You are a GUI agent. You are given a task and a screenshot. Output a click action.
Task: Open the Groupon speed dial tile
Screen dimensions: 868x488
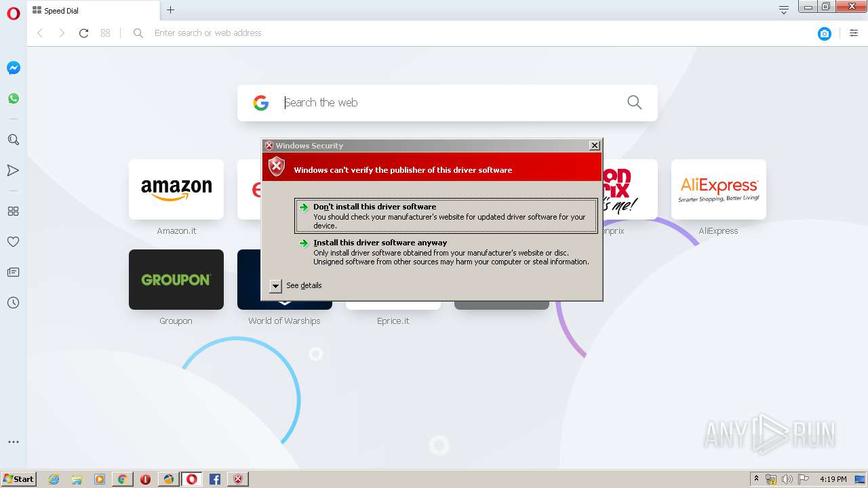tap(176, 279)
